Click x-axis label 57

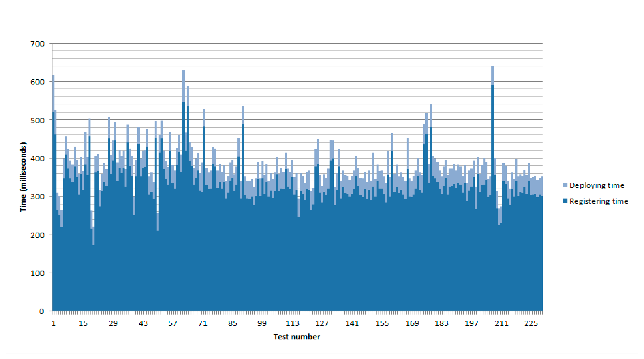(x=173, y=323)
